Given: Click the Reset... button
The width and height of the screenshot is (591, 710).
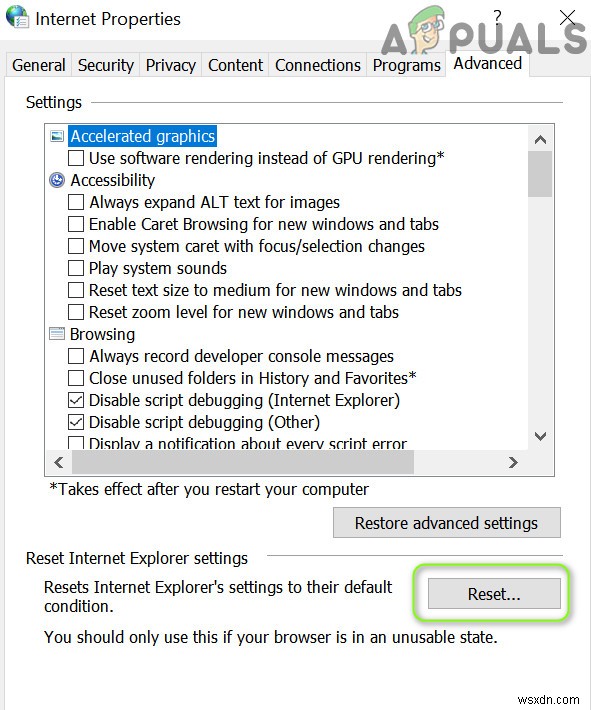Looking at the screenshot, I should 494,594.
